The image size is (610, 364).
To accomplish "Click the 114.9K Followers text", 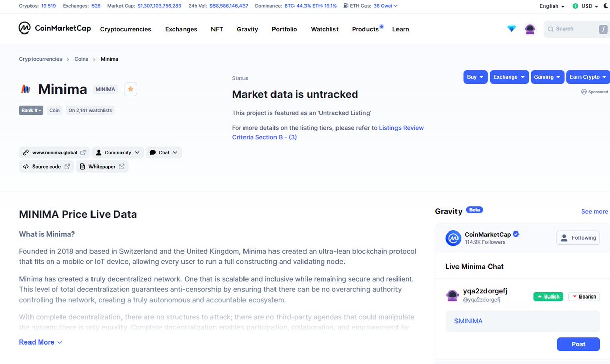I will (485, 242).
